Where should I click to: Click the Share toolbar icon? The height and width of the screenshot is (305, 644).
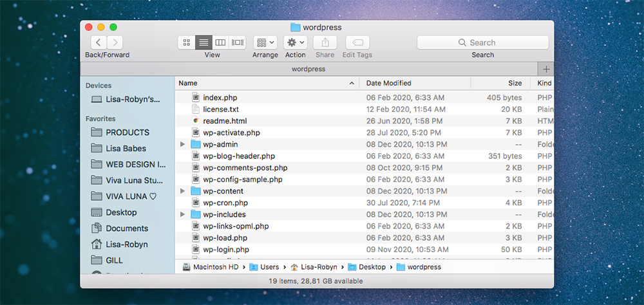325,42
